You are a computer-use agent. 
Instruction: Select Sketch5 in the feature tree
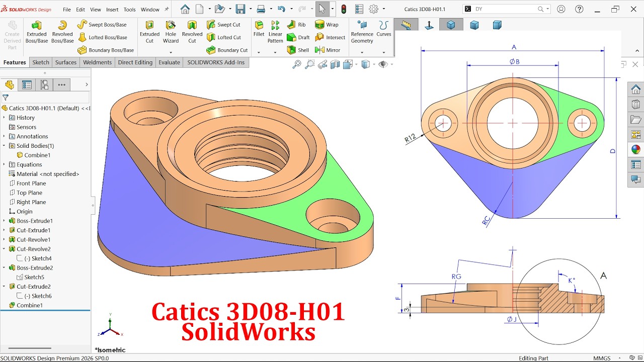point(30,277)
